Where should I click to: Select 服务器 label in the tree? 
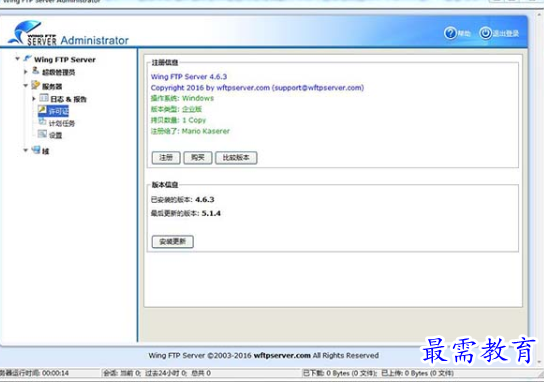tap(52, 86)
